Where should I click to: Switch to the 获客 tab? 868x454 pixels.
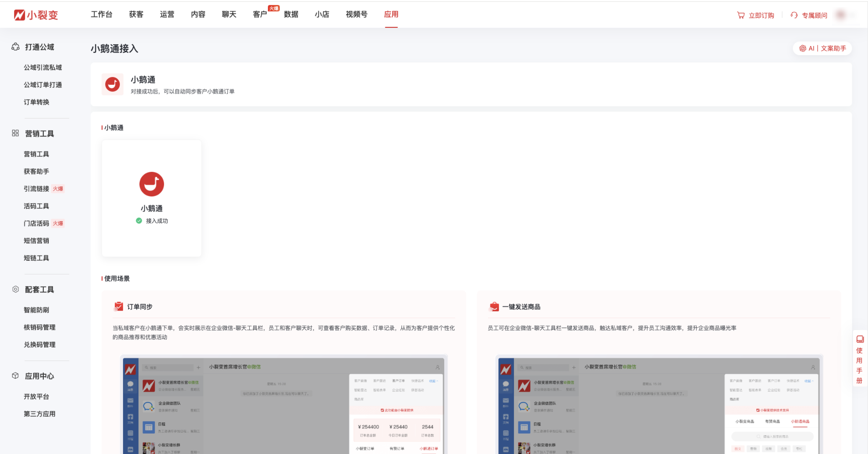[x=136, y=15]
